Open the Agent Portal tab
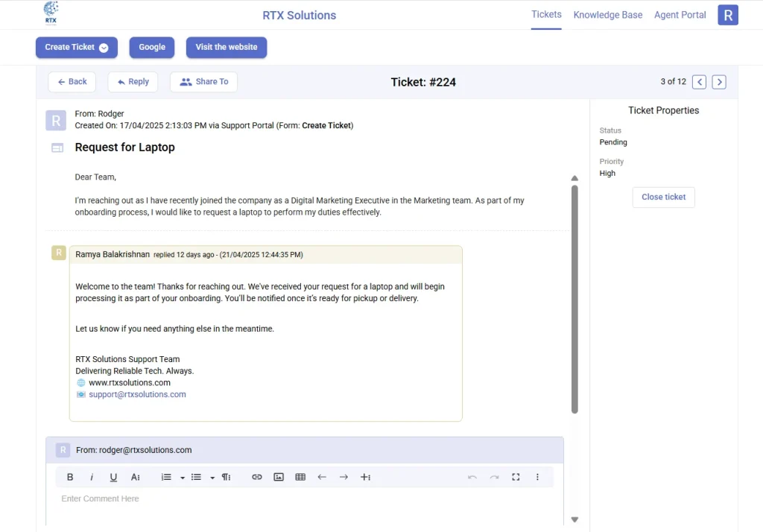 click(680, 15)
